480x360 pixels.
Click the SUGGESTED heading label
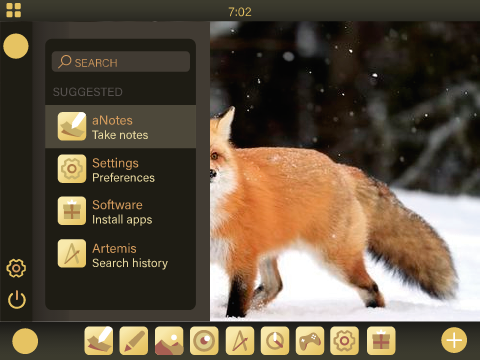point(88,92)
